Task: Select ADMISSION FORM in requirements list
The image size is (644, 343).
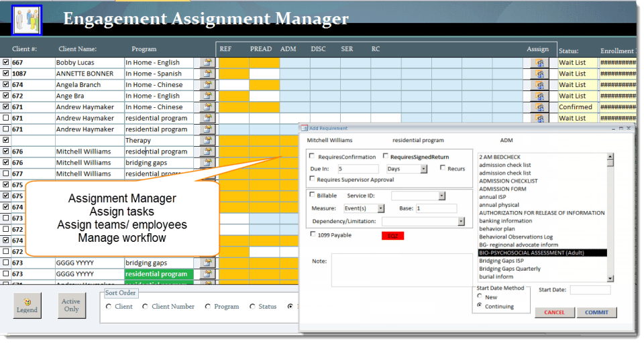Action: tap(502, 189)
